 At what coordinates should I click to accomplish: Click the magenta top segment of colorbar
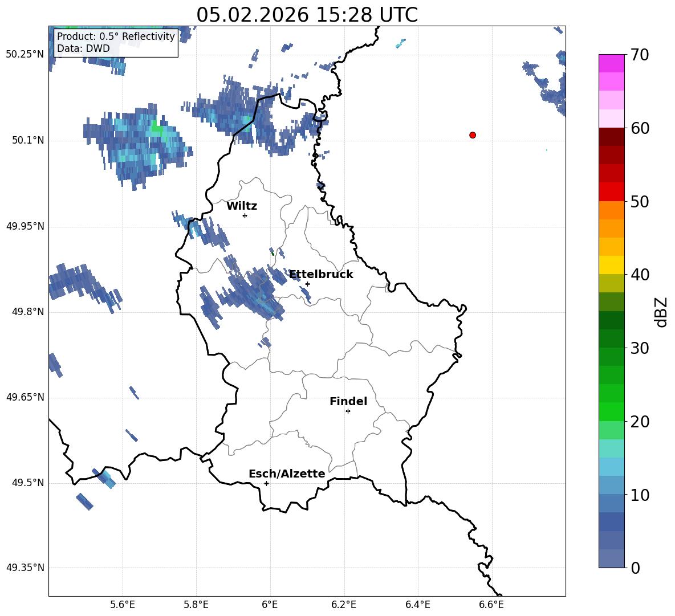point(612,64)
